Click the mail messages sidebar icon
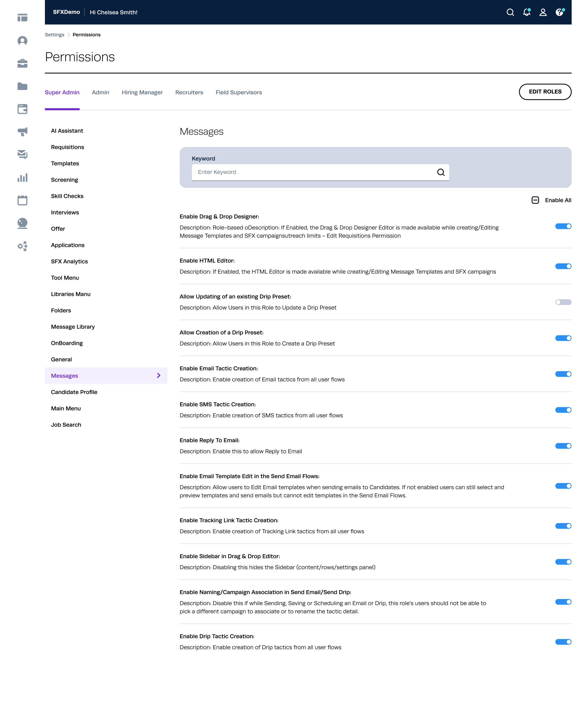The width and height of the screenshot is (588, 717). [22, 154]
